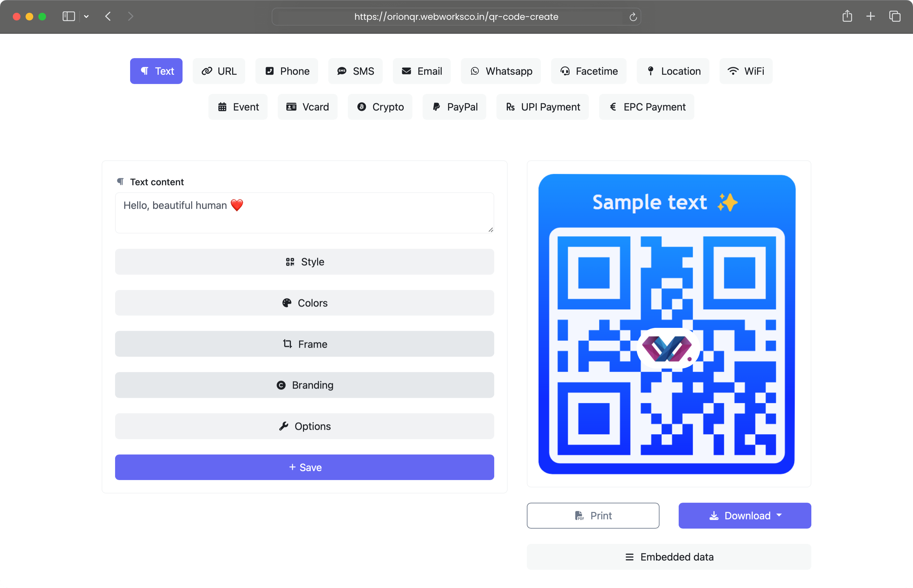
Task: Click the Print button
Action: [593, 516]
